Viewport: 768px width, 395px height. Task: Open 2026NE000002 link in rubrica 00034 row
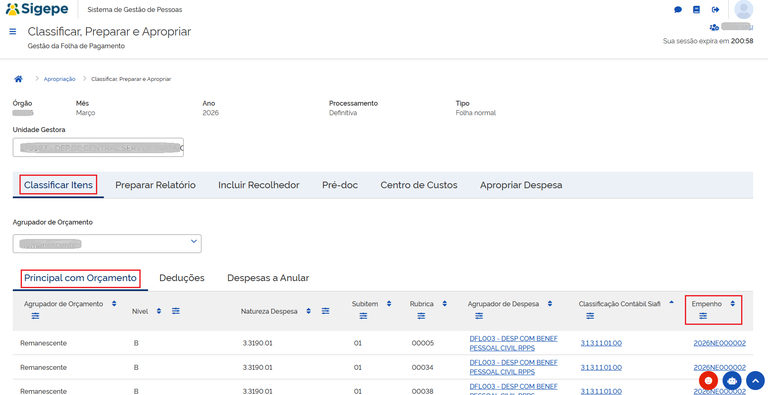[720, 367]
